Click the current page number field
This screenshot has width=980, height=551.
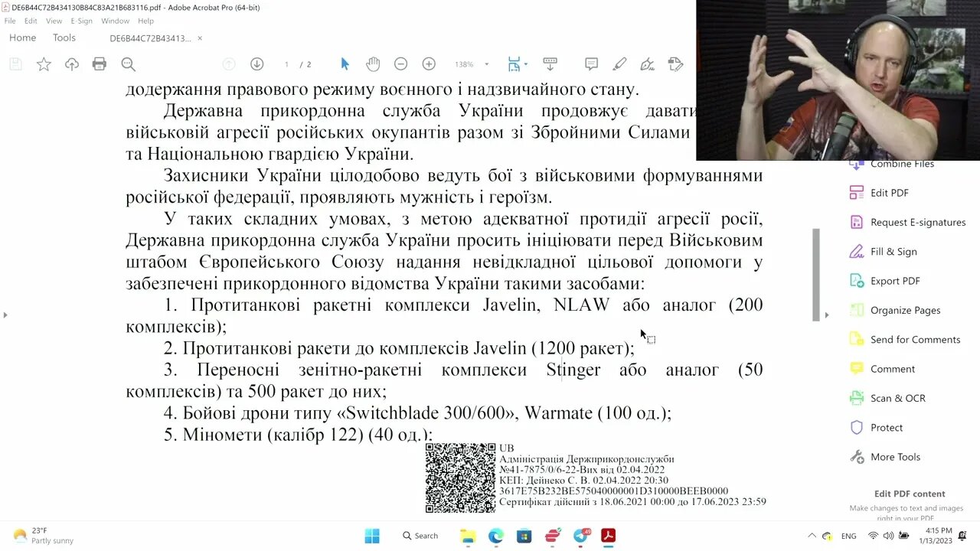click(286, 64)
